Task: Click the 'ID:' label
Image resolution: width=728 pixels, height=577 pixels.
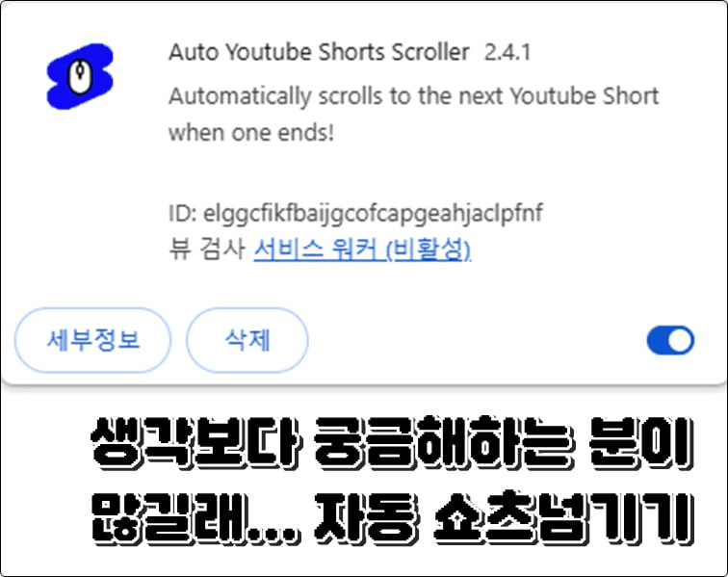Action: pyautogui.click(x=183, y=213)
